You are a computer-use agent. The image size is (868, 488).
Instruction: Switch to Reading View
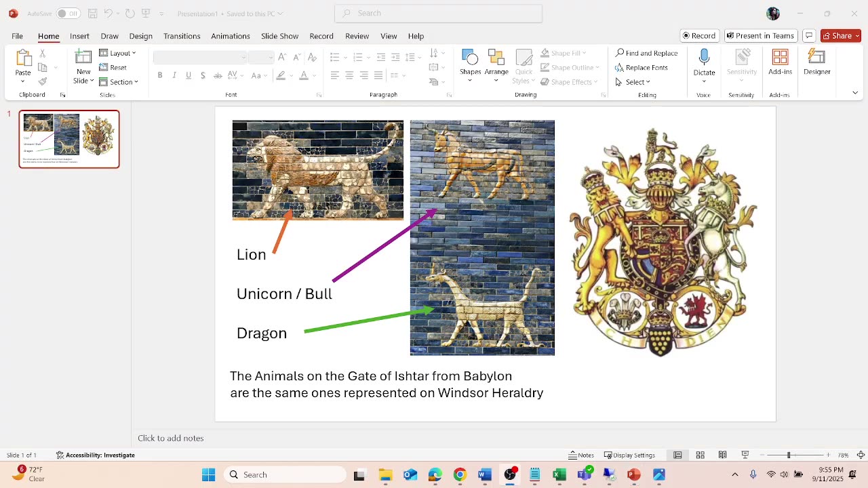point(723,455)
